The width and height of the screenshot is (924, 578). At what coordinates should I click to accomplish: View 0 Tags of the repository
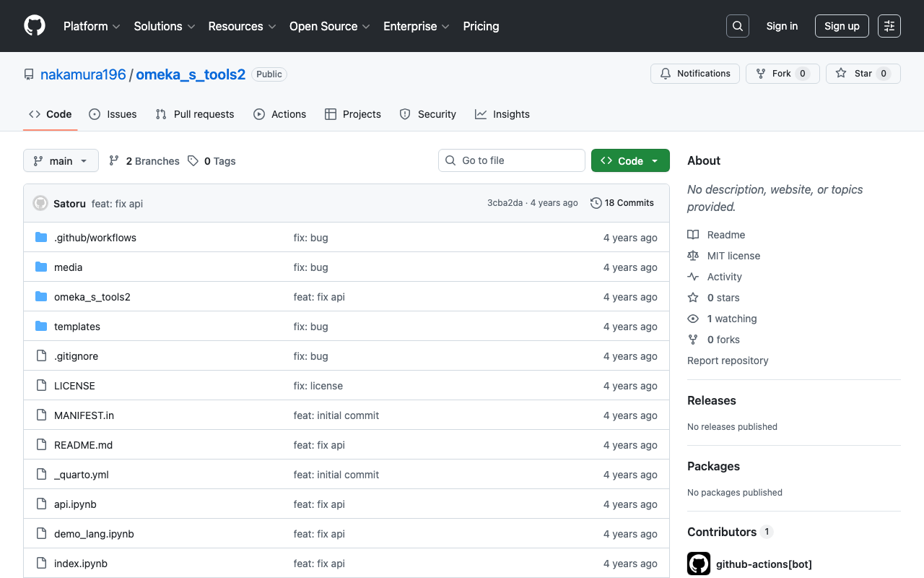click(x=212, y=161)
